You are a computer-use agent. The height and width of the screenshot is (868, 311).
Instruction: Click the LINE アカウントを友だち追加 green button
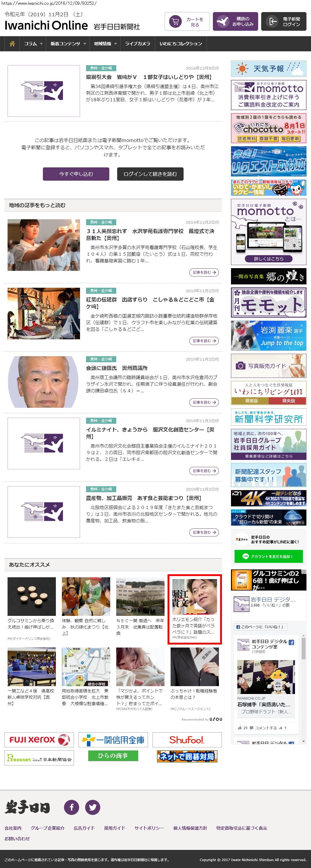click(x=268, y=556)
